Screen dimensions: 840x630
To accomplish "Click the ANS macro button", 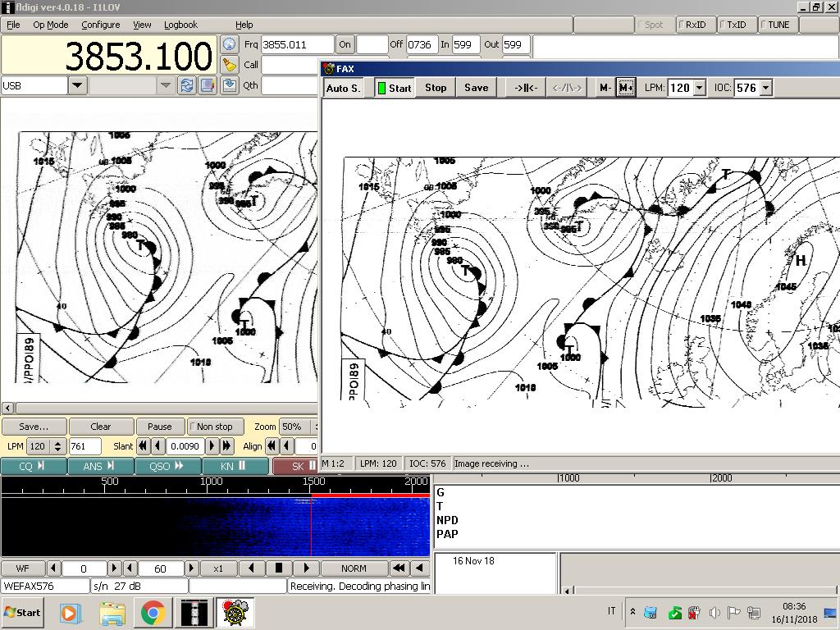I will (x=101, y=466).
